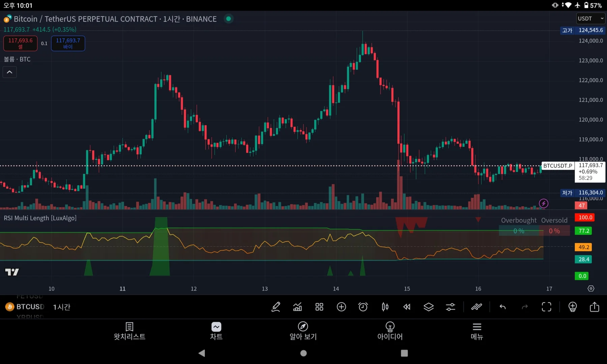607x364 pixels.
Task: Select the pen drawing tool
Action: tap(276, 307)
